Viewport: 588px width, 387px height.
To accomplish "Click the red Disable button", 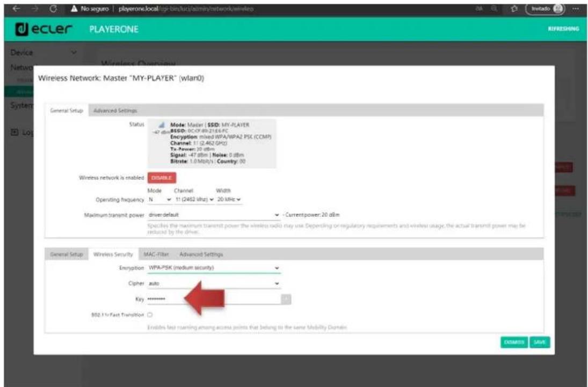I will [162, 178].
